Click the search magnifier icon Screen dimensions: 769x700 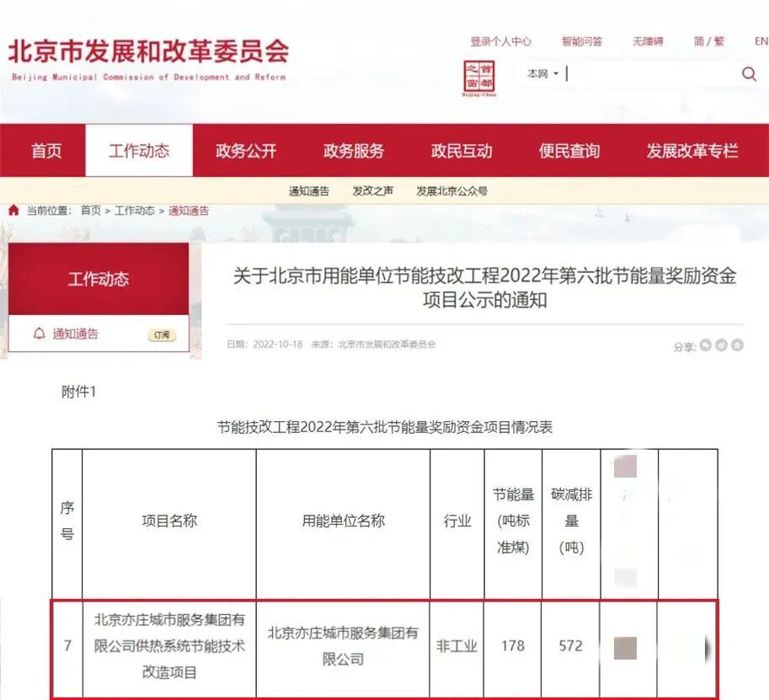[749, 74]
